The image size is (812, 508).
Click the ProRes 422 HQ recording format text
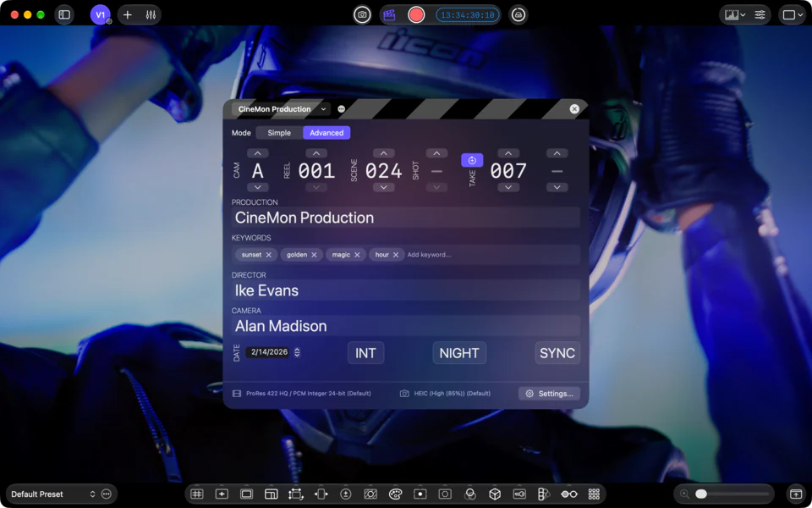point(309,394)
